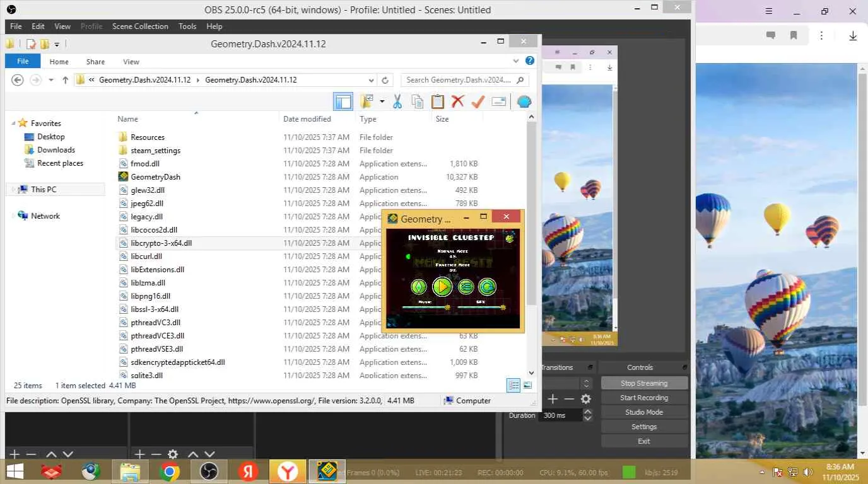Open OBS Settings from Controls panel

(x=643, y=427)
